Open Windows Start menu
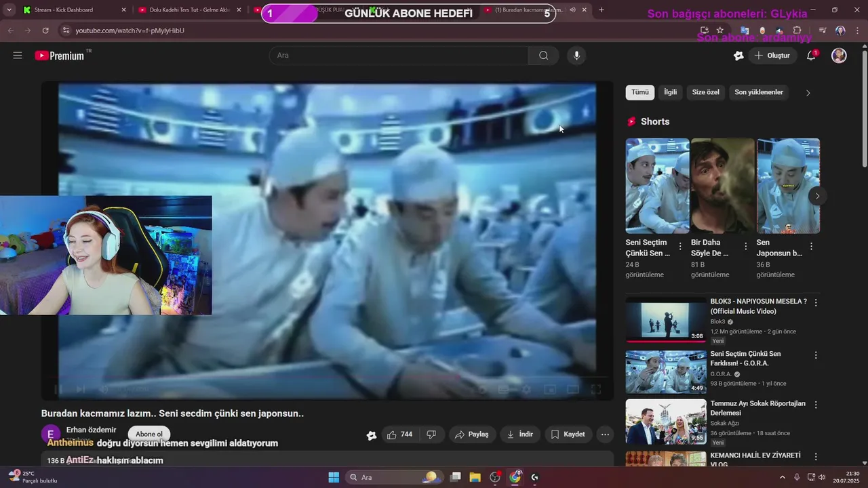868x488 pixels. pyautogui.click(x=334, y=477)
